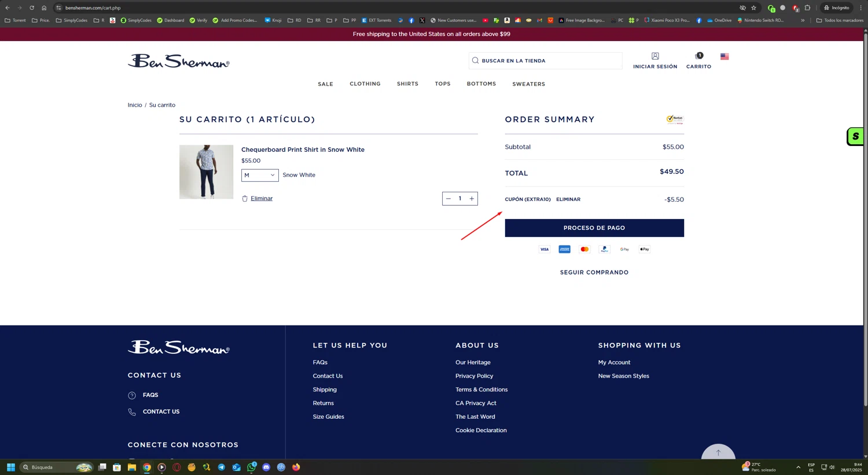Decrease quantity with the minus button
The height and width of the screenshot is (475, 868).
448,199
